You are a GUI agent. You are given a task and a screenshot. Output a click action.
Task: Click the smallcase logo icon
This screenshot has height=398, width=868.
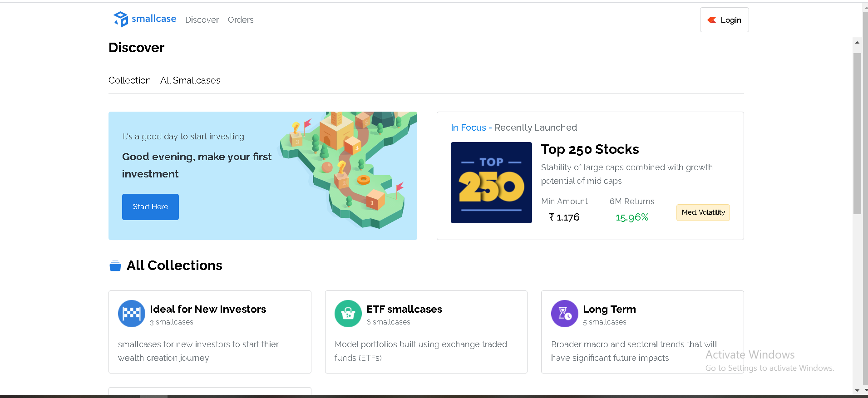tap(120, 19)
